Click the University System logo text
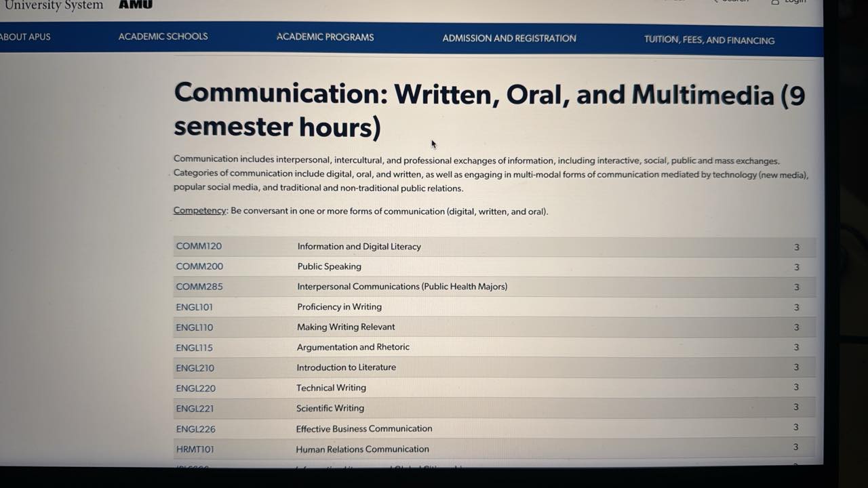Screen dimensions: 868x488 [54, 5]
